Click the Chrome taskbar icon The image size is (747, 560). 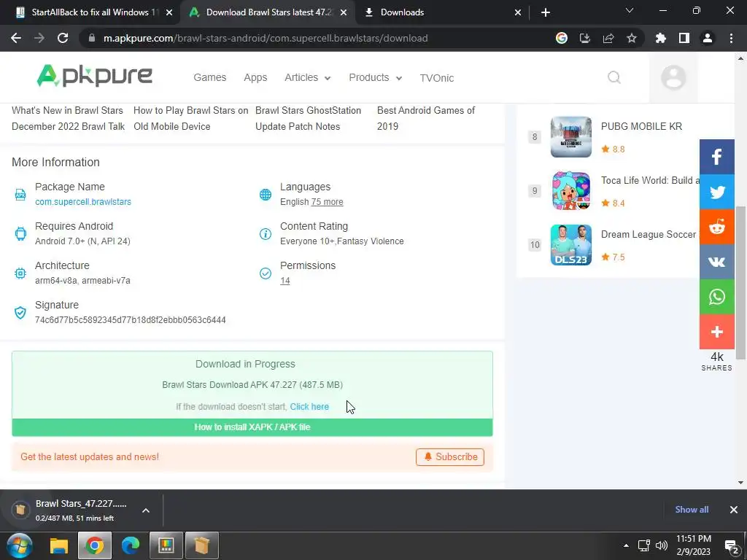94,545
